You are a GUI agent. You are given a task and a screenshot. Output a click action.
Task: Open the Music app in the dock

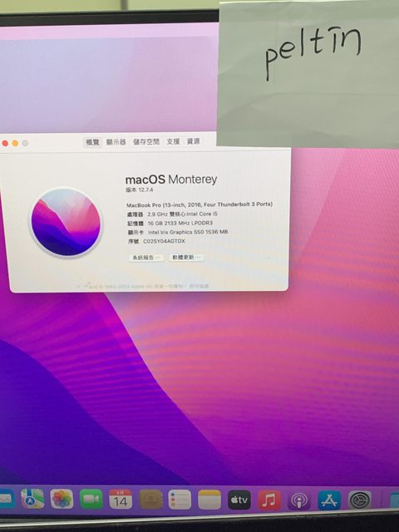(269, 500)
